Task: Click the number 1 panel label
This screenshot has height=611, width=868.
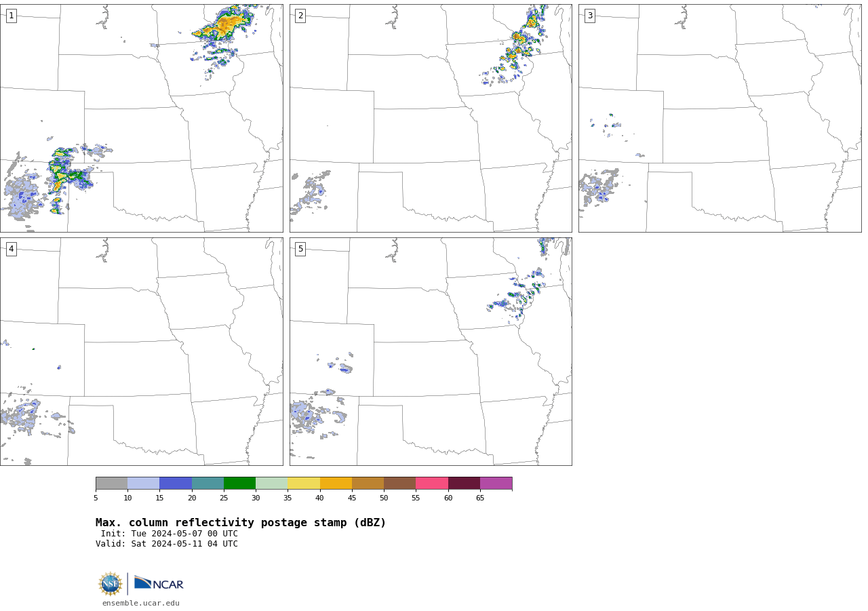Action: (x=11, y=16)
